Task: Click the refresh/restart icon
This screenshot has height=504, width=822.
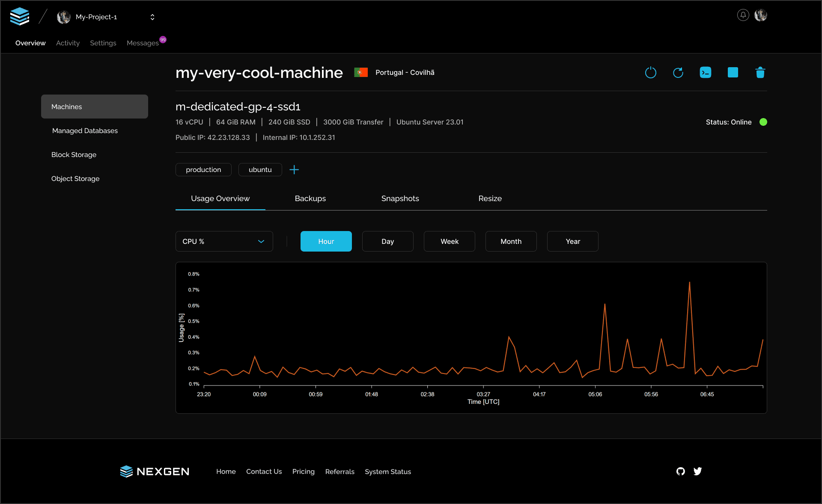Action: tap(678, 72)
